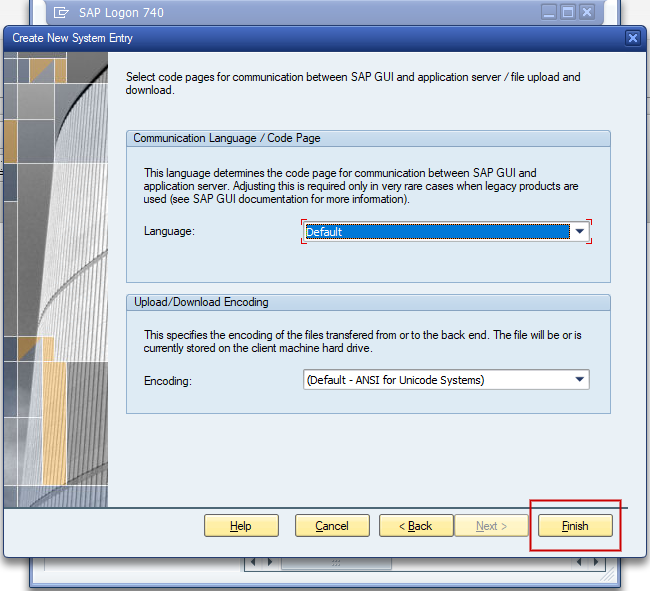Click the 'Communication Language / Code Page' heading
The image size is (650, 591).
227,138
